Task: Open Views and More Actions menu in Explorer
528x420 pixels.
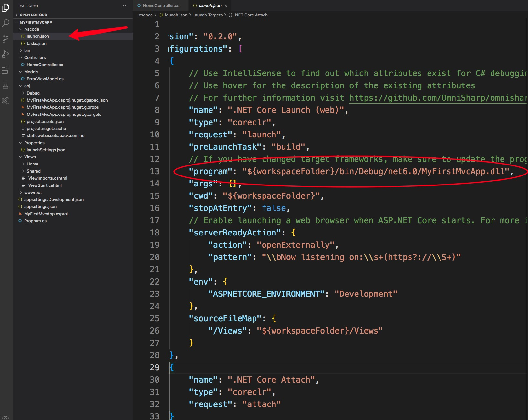Action: pyautogui.click(x=125, y=5)
